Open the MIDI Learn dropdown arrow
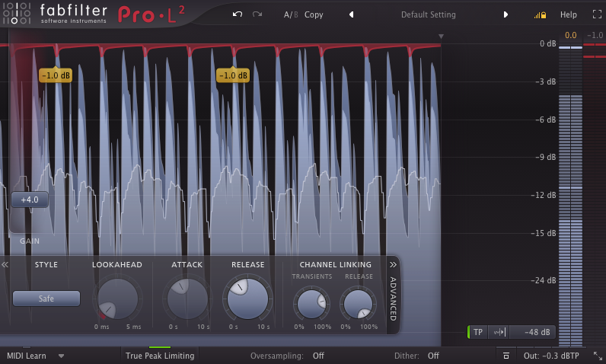The height and width of the screenshot is (364, 606). tap(61, 356)
